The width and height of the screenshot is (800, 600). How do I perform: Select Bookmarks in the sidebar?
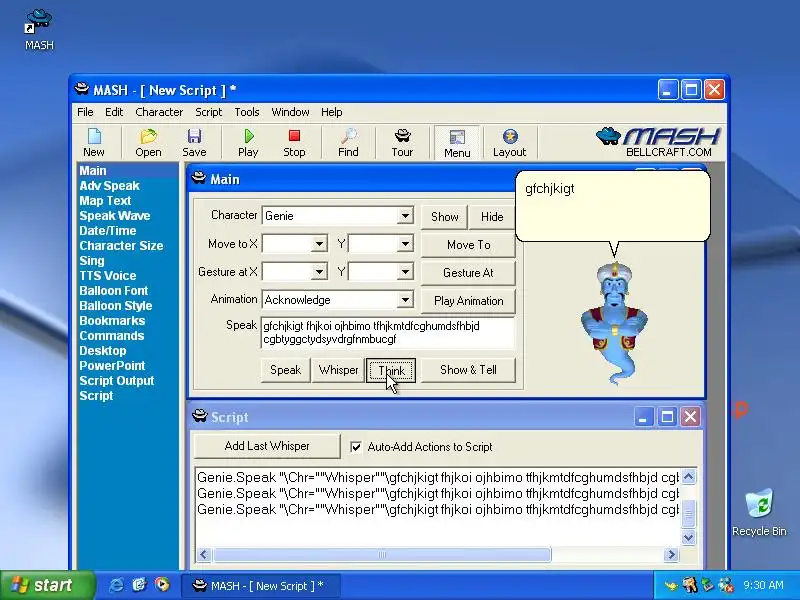point(112,320)
